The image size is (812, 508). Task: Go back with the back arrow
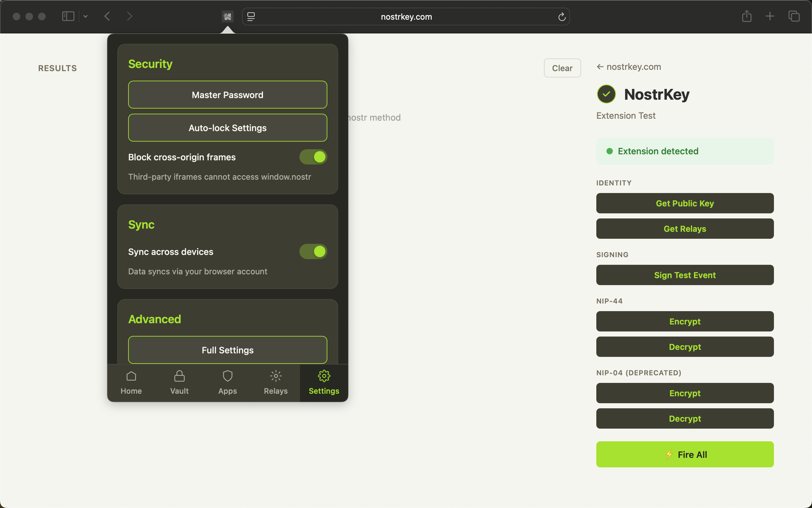tap(107, 16)
